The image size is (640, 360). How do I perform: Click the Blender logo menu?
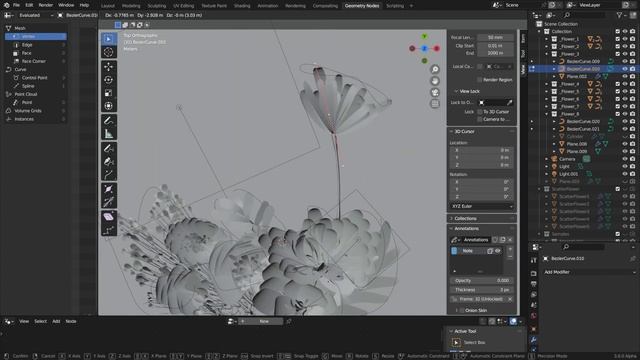point(6,5)
